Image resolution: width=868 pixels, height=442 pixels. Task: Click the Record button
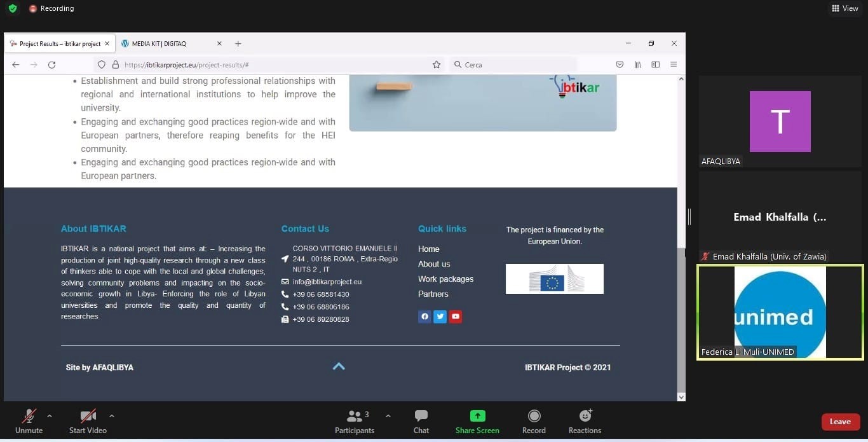tap(534, 422)
